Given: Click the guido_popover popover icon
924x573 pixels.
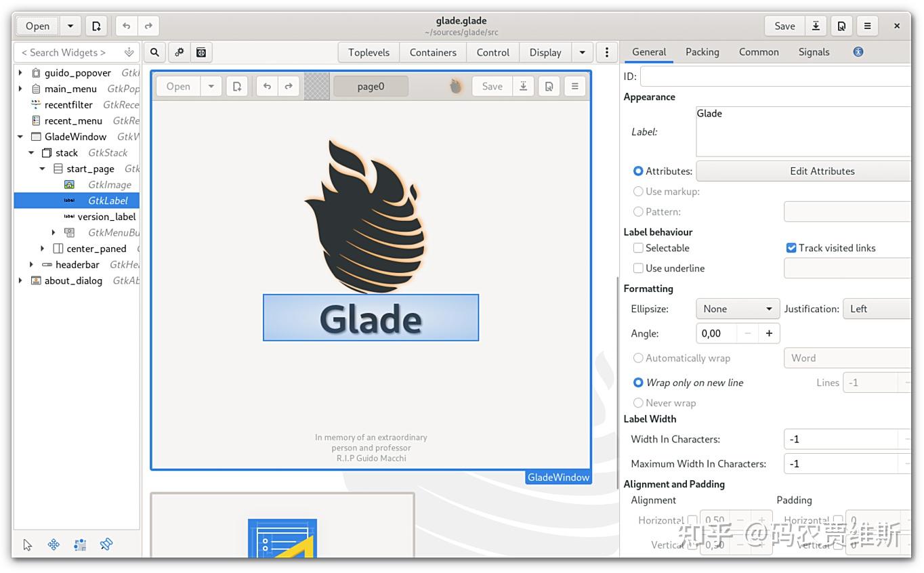Looking at the screenshot, I should coord(37,72).
